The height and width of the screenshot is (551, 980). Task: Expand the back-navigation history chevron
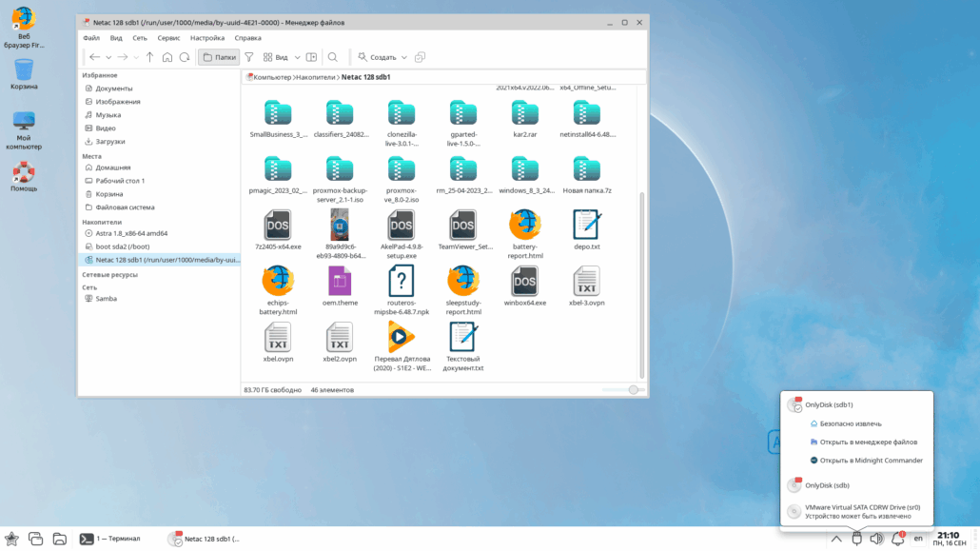point(108,57)
